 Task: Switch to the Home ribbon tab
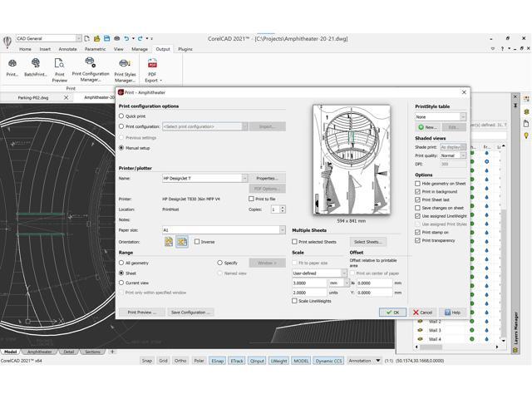click(25, 49)
